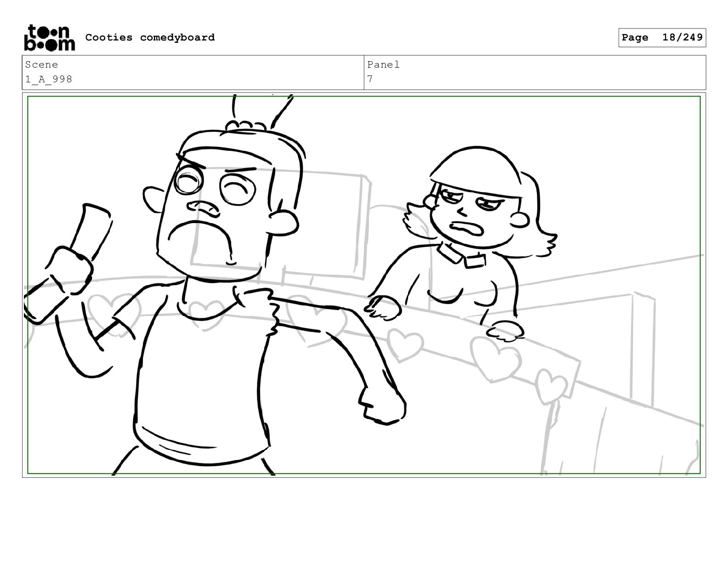Click the 'Scene' header label
728x563 pixels.
(x=41, y=64)
